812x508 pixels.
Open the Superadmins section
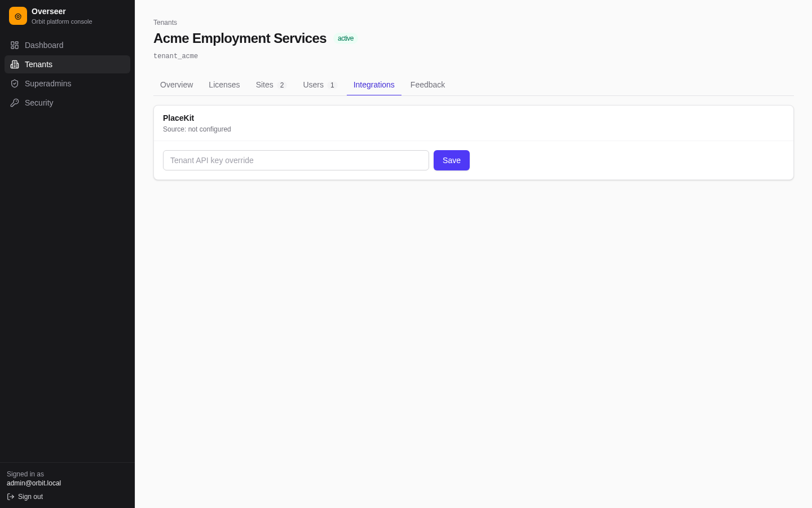point(67,84)
